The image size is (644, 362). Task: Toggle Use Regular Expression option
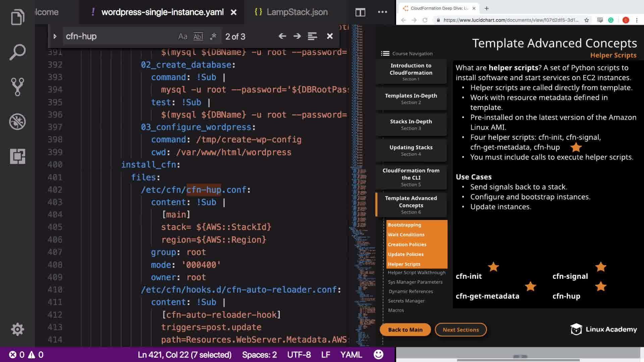pyautogui.click(x=213, y=36)
